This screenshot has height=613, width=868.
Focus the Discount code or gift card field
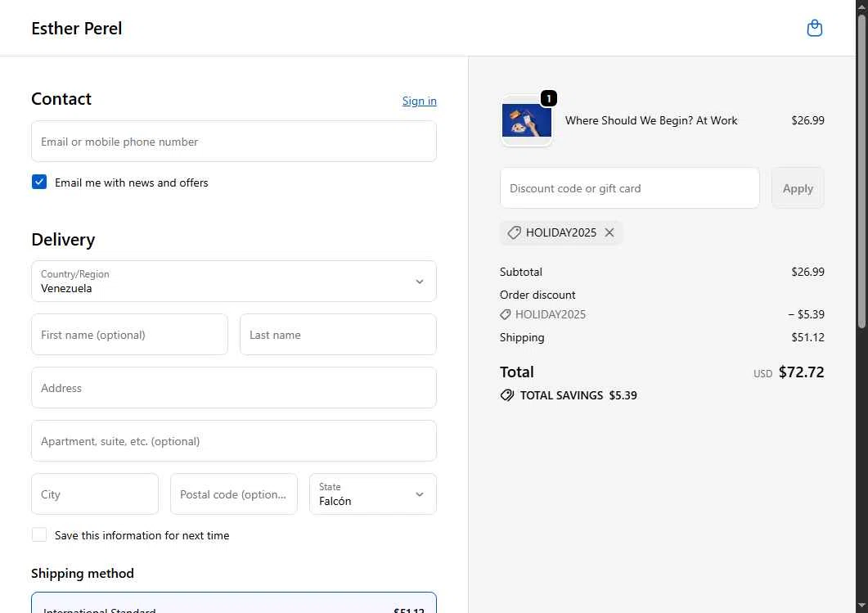point(629,188)
